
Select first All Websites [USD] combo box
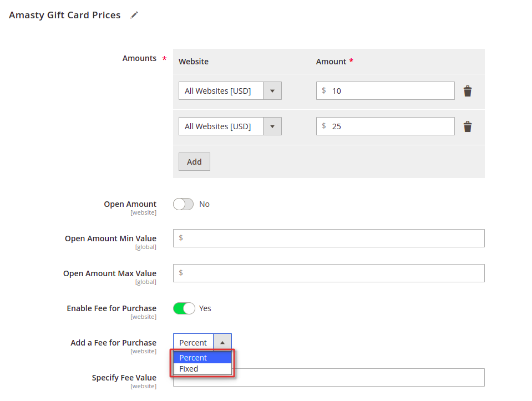(x=230, y=90)
